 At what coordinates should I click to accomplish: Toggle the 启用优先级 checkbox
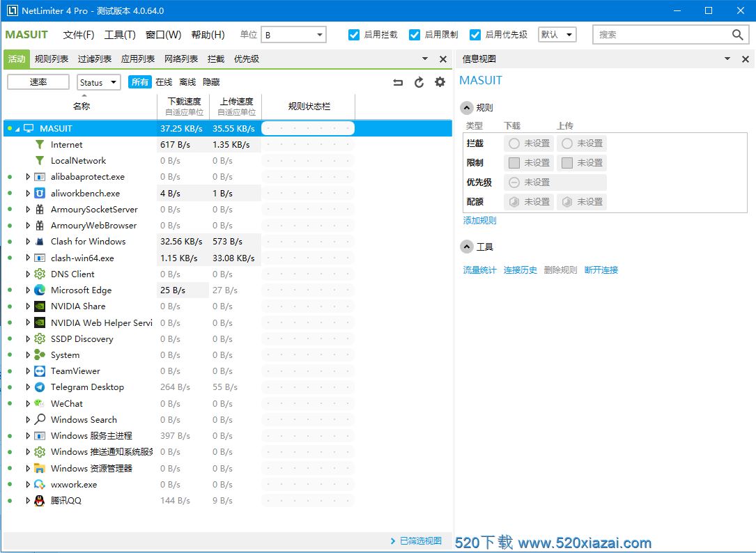click(x=475, y=35)
